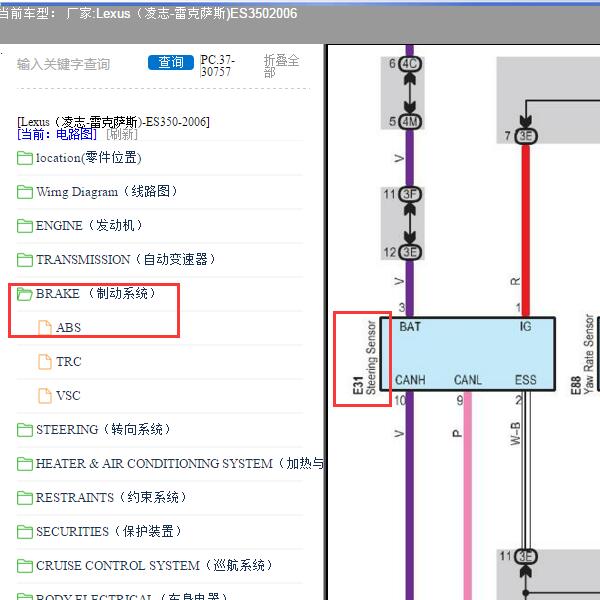Open the STEERING（转向系统）folder icon
600x600 pixels.
pyautogui.click(x=25, y=430)
